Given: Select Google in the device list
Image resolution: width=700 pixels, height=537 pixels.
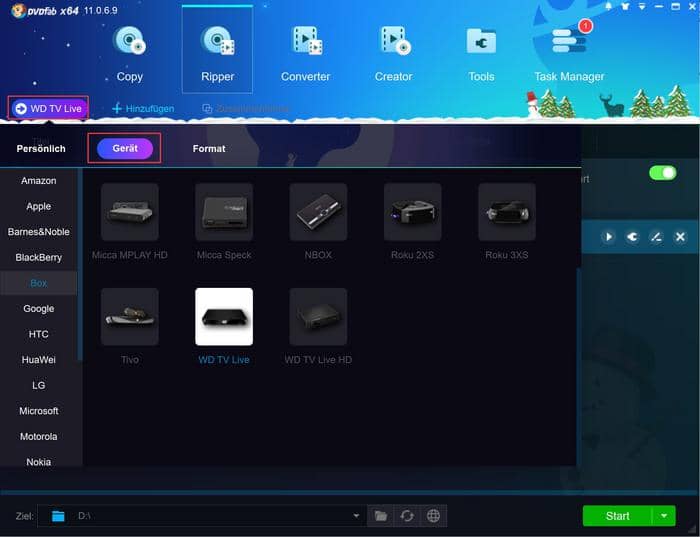Looking at the screenshot, I should point(39,308).
